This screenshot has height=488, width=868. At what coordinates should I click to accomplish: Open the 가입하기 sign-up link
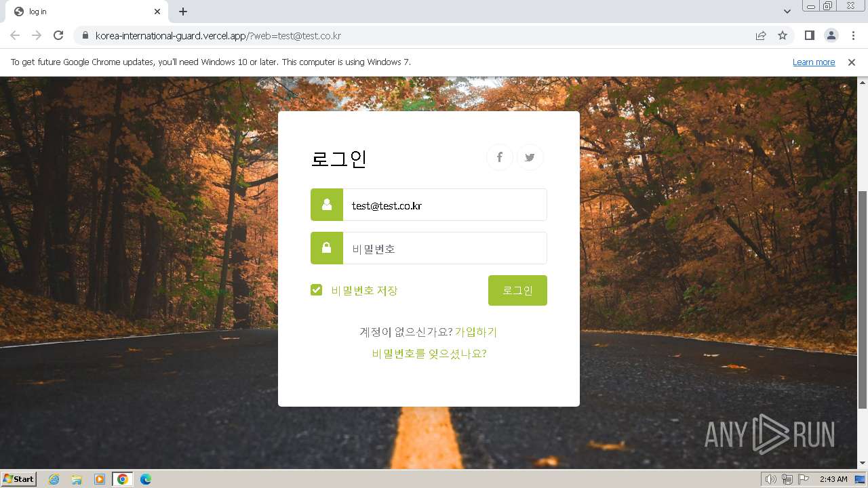(x=476, y=332)
